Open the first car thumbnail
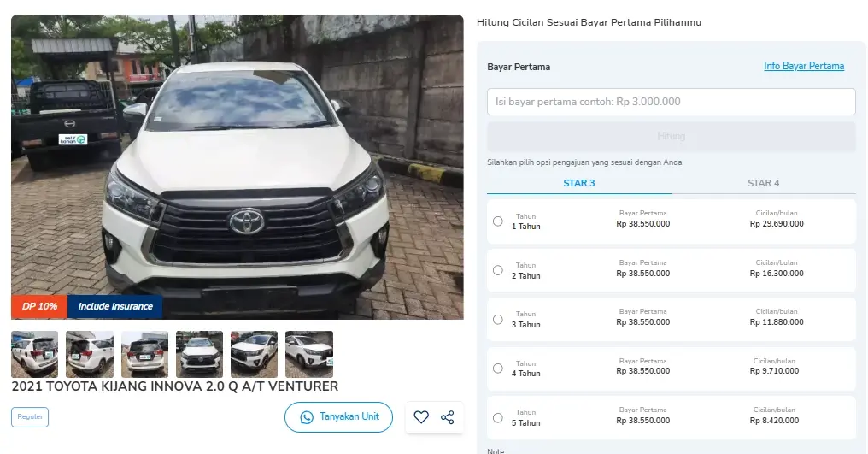 tap(35, 354)
